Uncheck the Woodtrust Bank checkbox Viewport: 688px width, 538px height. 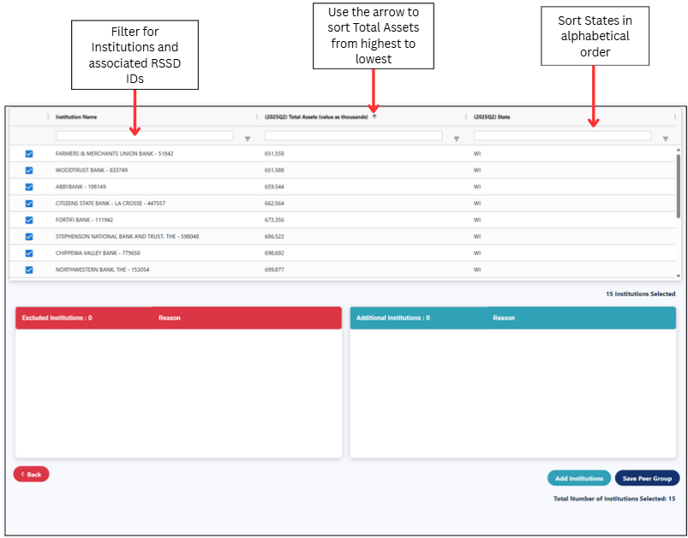point(29,170)
